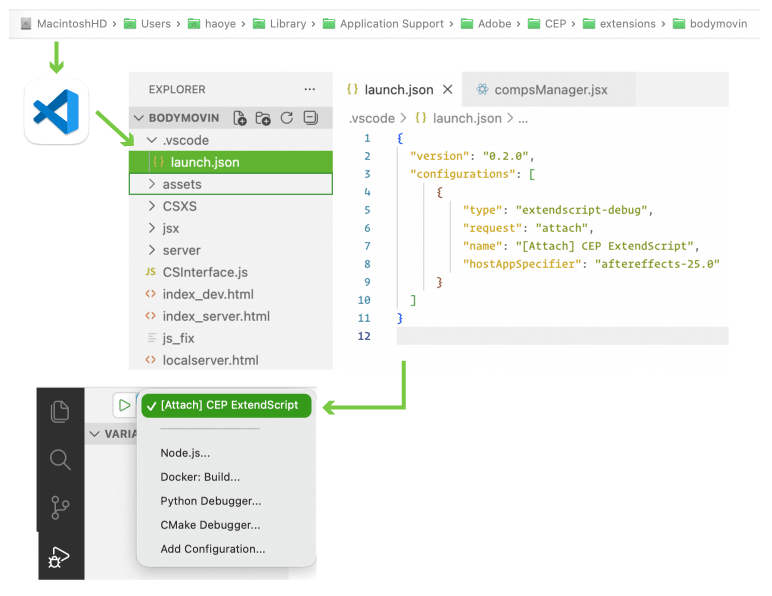Open the Explorer files icon in activity bar
Viewport: 772px width, 596px height.
pos(60,411)
